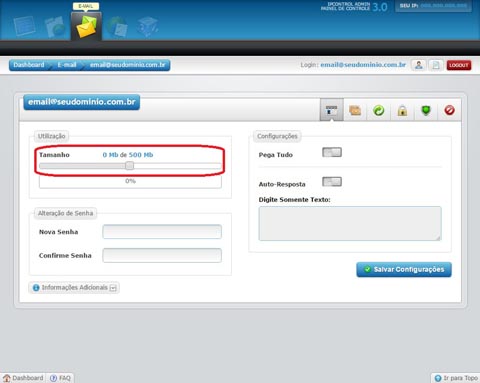Click the red Logout button
Screen dimensions: 480x383
[x=459, y=65]
